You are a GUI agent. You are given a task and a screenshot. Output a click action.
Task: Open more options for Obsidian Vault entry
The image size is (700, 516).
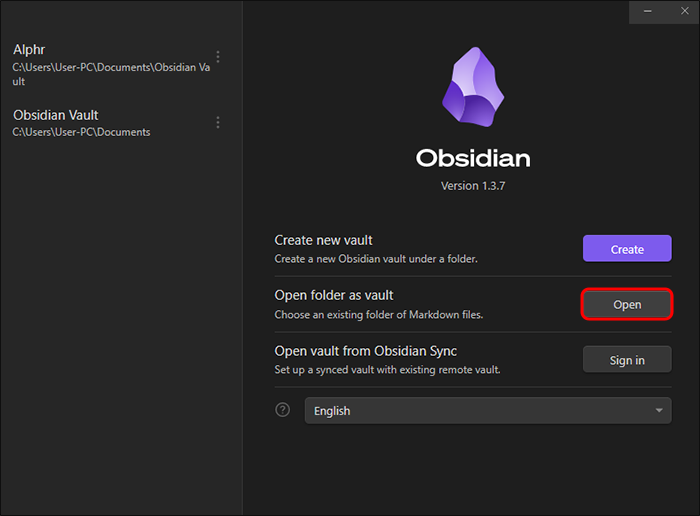(x=218, y=122)
